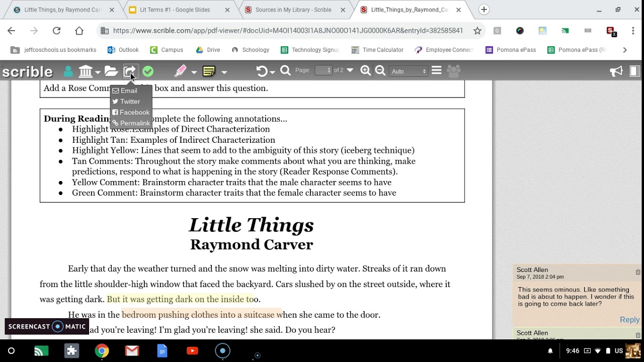This screenshot has width=644, height=362.
Task: Click the browser reload button
Action: coord(56,31)
